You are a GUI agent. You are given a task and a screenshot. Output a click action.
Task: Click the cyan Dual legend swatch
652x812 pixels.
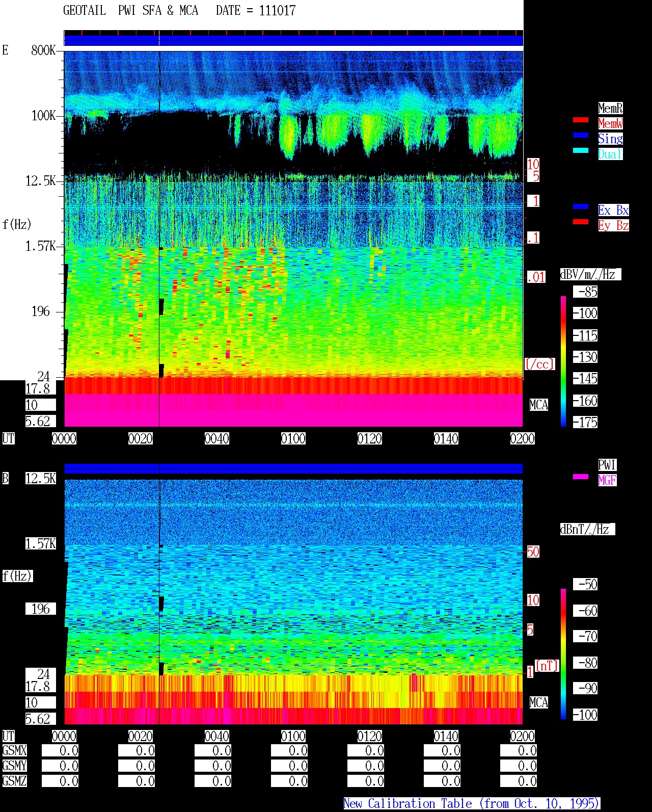point(581,150)
